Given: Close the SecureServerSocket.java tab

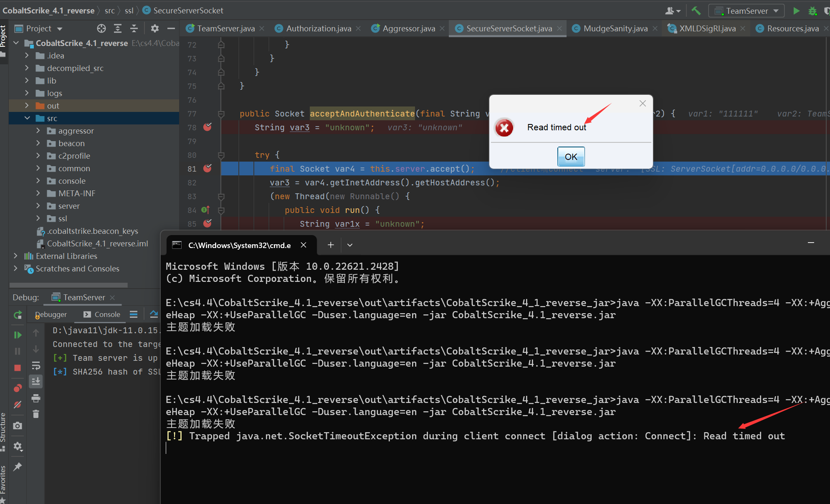Looking at the screenshot, I should 559,28.
